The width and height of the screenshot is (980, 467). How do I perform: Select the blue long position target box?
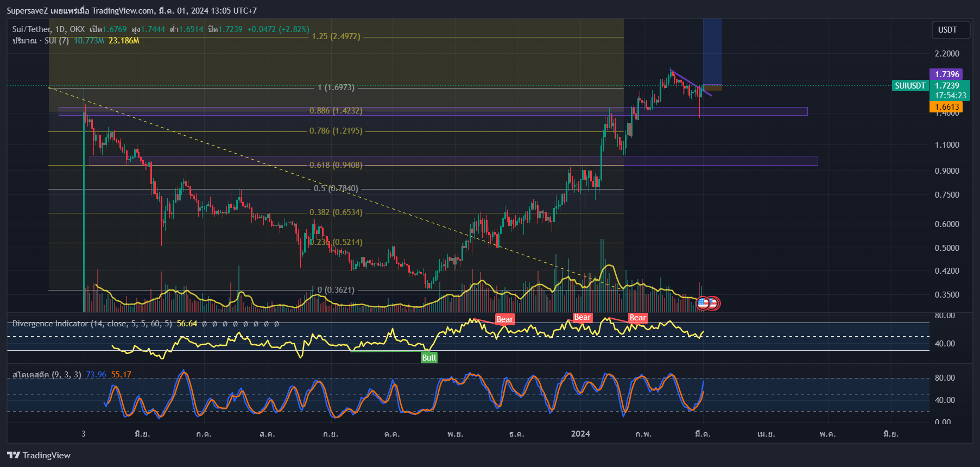click(x=712, y=52)
